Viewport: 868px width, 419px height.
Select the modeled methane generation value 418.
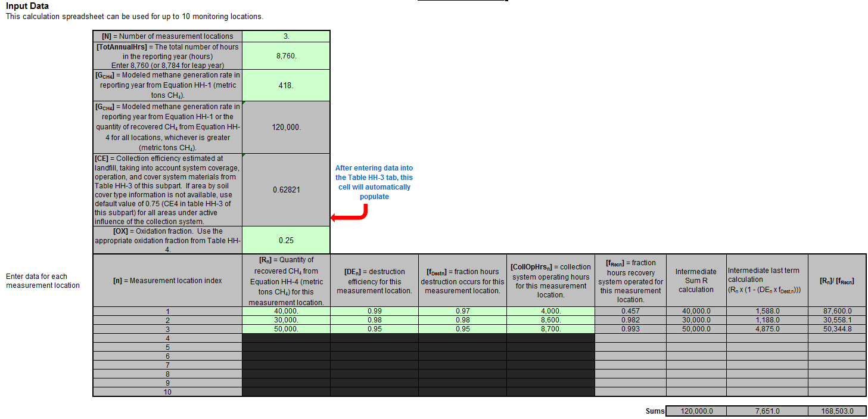click(x=286, y=85)
